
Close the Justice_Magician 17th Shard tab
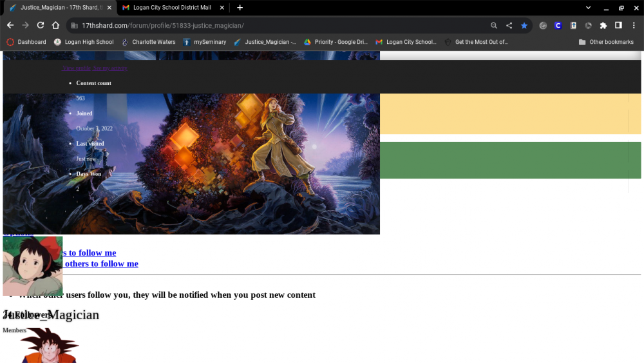tap(109, 7)
